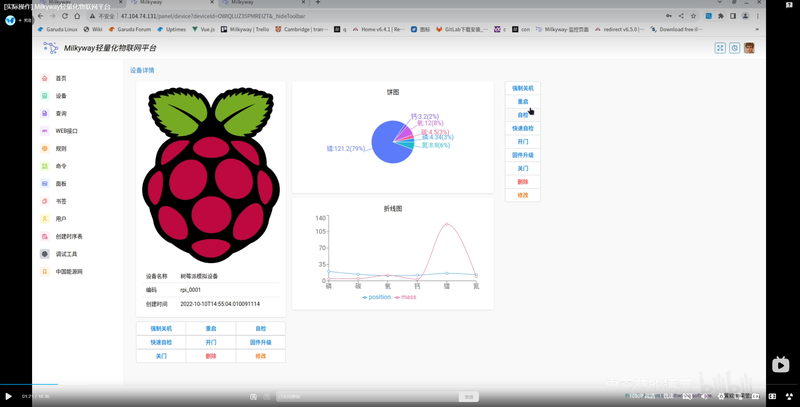This screenshot has height=407, width=800.
Task: Click the Milkyway logo in app header
Action: [x=51, y=48]
